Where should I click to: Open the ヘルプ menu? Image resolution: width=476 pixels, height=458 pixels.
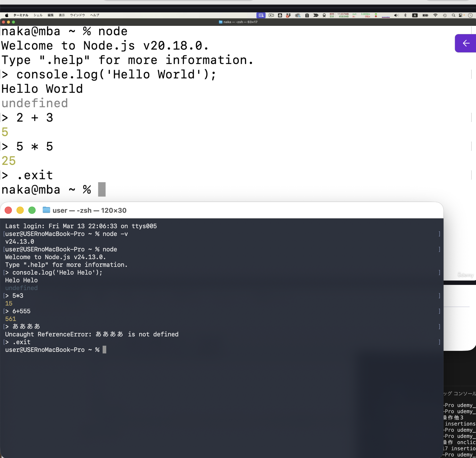pos(95,15)
